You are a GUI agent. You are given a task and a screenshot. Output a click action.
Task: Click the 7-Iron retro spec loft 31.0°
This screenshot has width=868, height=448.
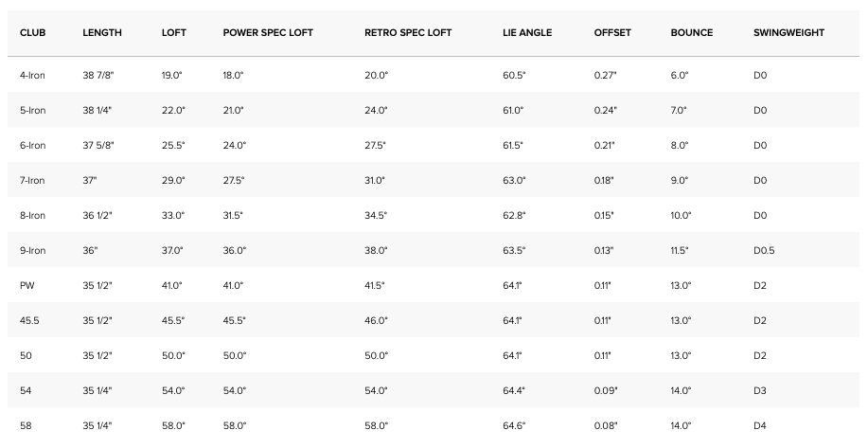tap(375, 180)
